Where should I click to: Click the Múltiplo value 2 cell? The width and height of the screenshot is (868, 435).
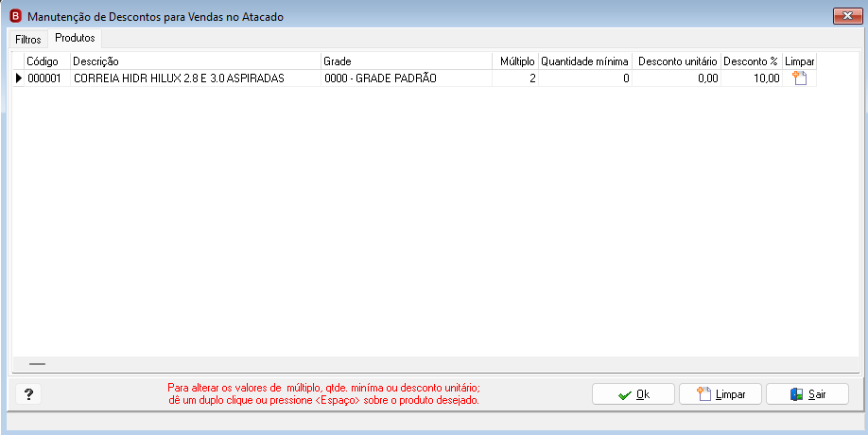click(515, 78)
